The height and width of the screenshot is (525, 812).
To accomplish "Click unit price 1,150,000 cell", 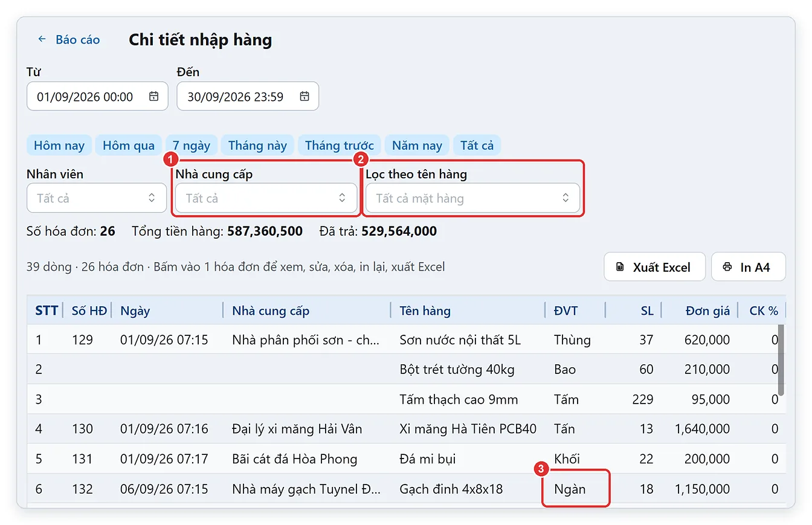I will (702, 489).
